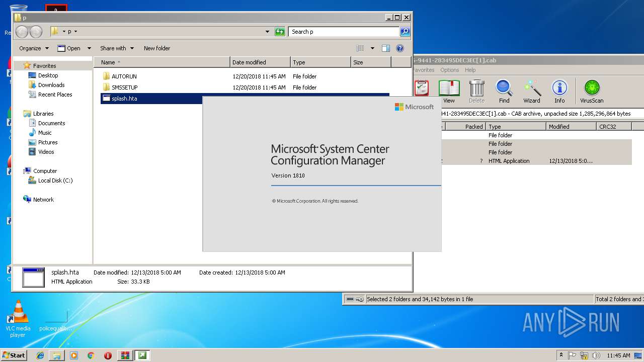The width and height of the screenshot is (644, 362).
Task: Expand the views options dropdown arrow
Action: (x=372, y=48)
